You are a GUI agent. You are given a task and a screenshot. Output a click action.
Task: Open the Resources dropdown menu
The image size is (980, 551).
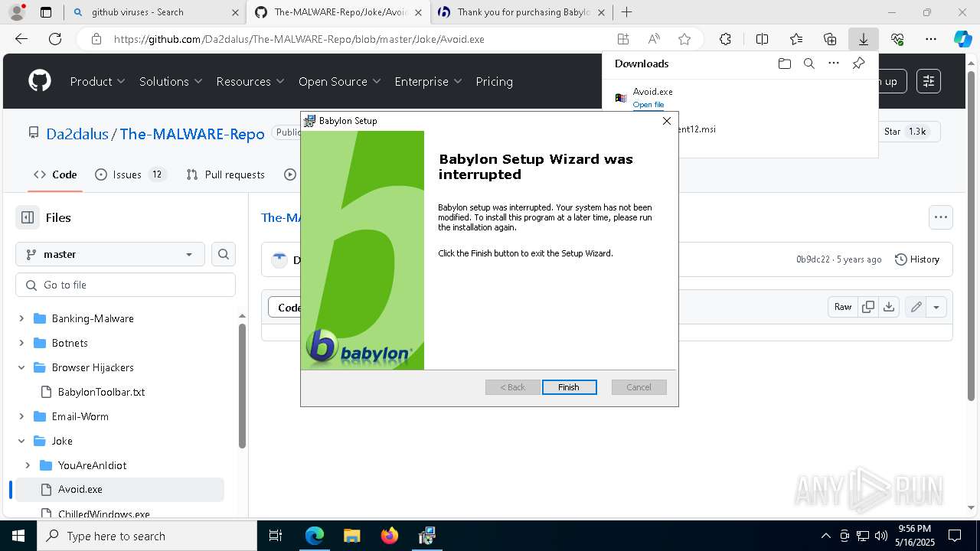250,81
